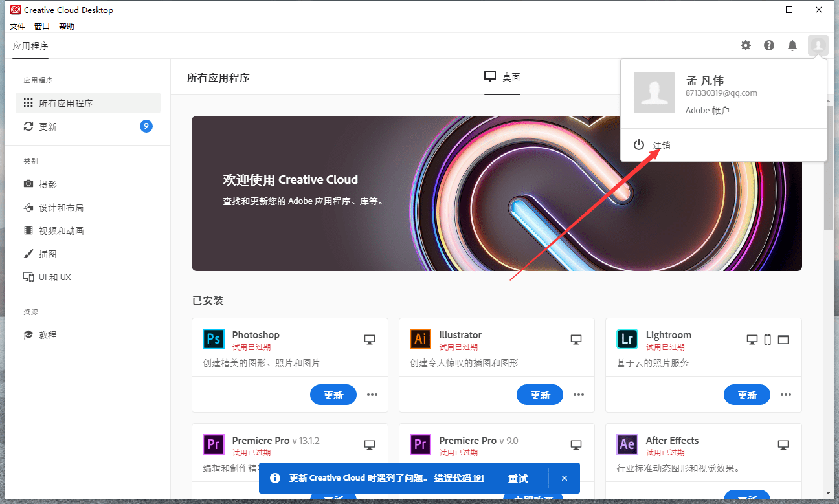The height and width of the screenshot is (504, 839).
Task: Update Photoshop with the 更新 button
Action: (x=333, y=395)
